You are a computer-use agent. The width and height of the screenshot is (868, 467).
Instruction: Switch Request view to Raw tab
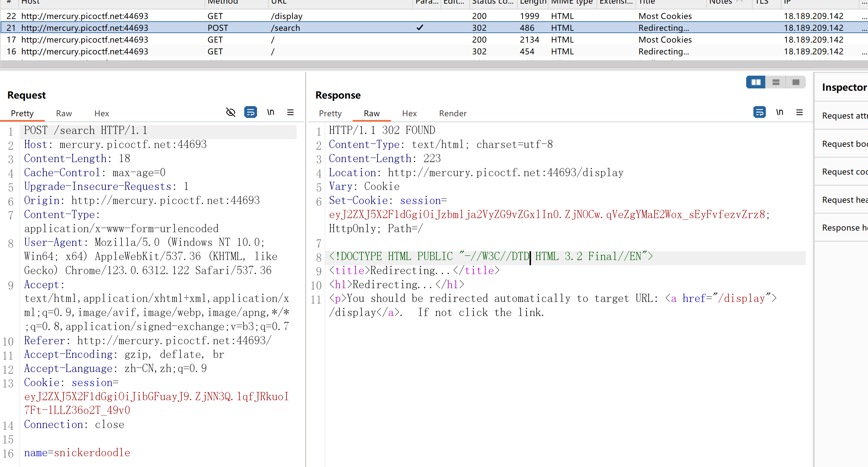click(x=64, y=114)
